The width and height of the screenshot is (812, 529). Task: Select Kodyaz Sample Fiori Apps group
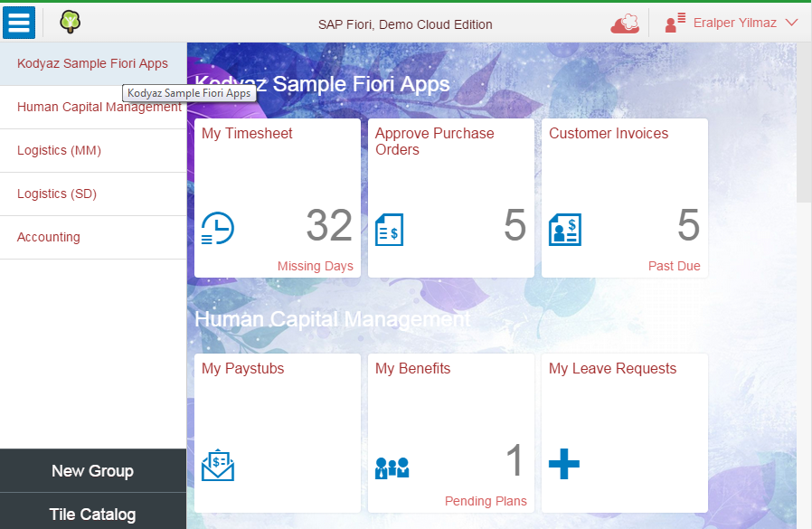93,63
